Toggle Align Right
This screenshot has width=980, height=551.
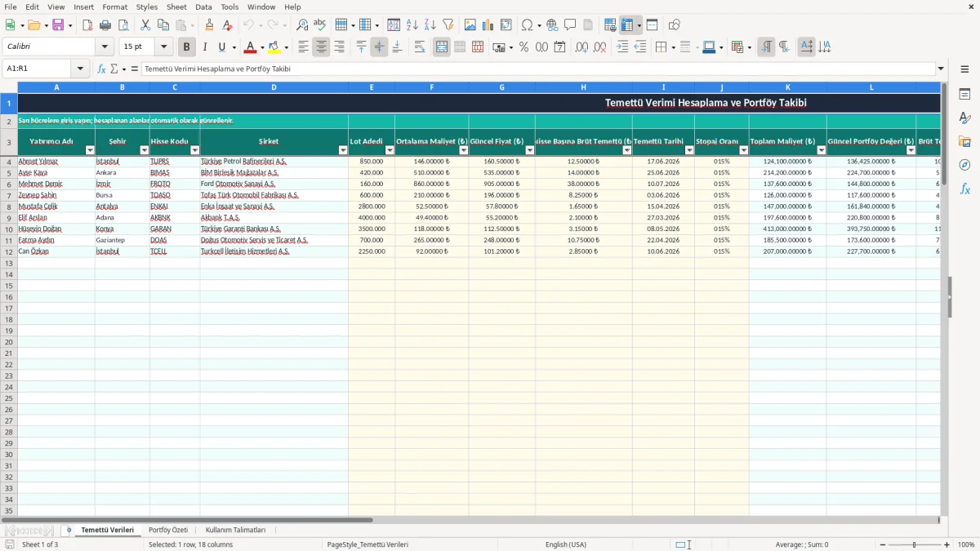click(339, 47)
